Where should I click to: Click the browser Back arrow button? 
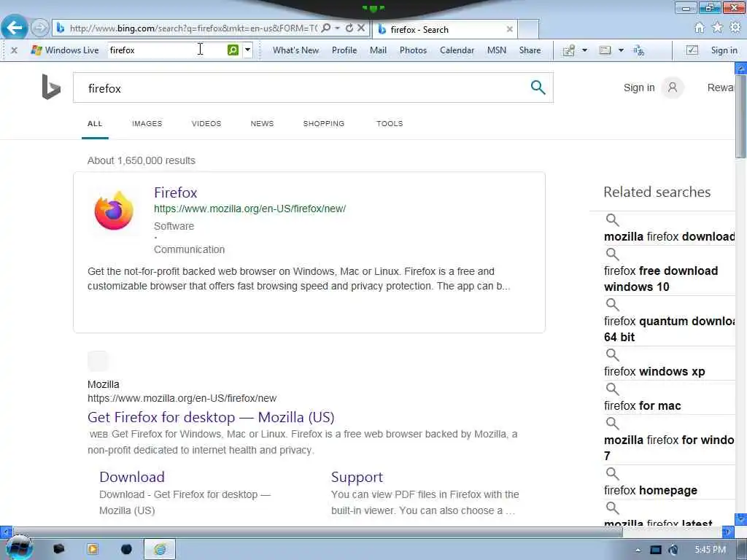15,28
